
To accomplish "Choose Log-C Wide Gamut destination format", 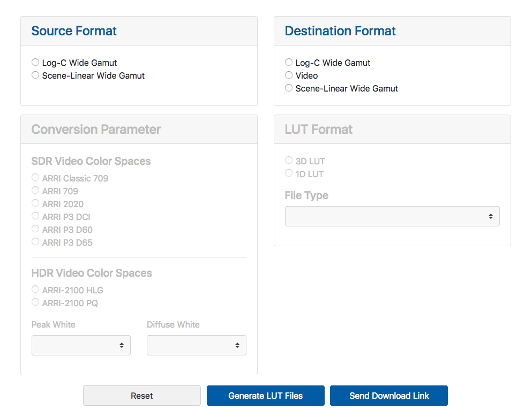I will 289,63.
